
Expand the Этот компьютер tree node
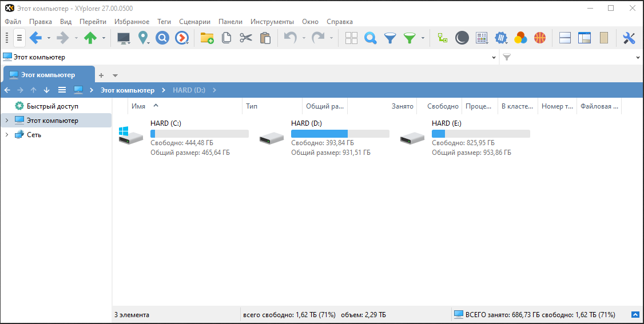(x=6, y=120)
